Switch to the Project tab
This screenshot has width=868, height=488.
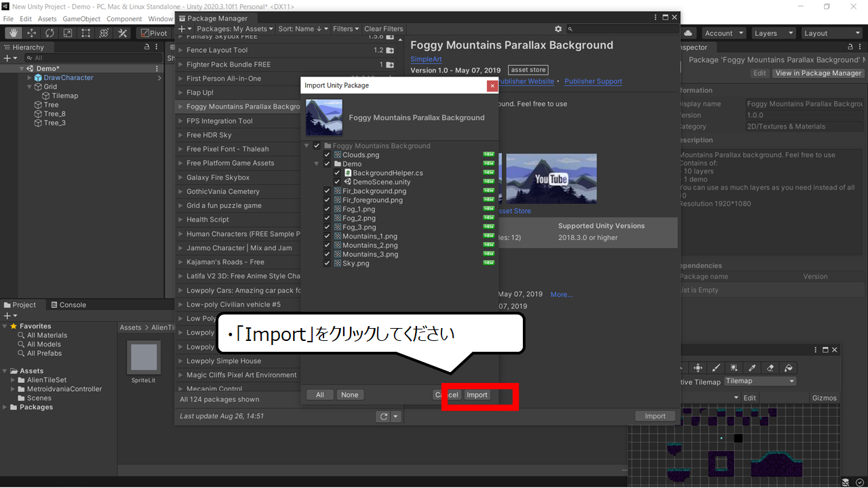20,305
